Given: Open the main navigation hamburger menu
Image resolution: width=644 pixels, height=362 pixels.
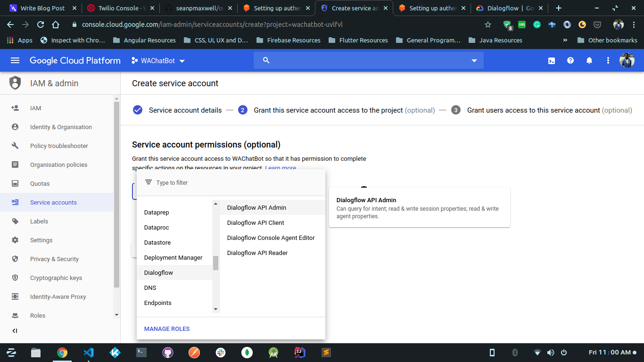Looking at the screenshot, I should (15, 60).
